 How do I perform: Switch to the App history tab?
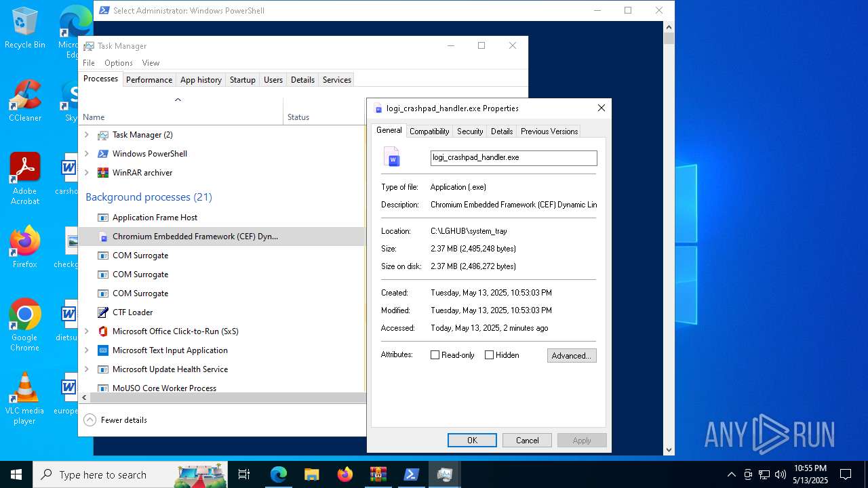(x=201, y=80)
